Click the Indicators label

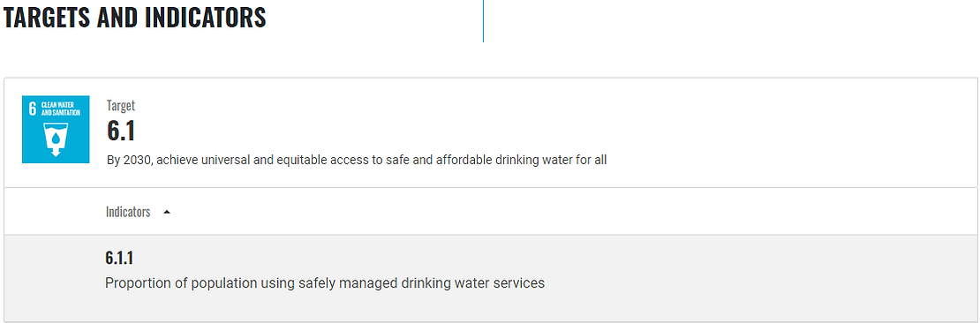(x=128, y=213)
